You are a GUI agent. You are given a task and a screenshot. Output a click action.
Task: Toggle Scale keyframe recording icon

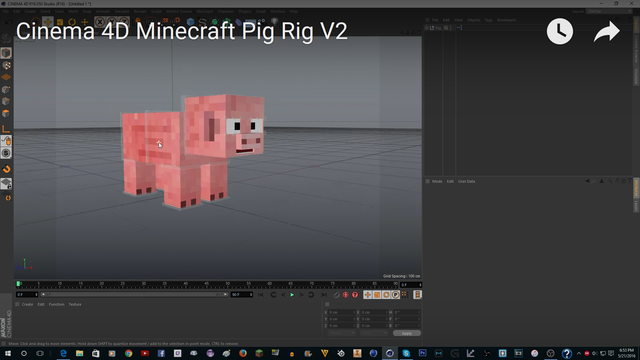pos(377,295)
